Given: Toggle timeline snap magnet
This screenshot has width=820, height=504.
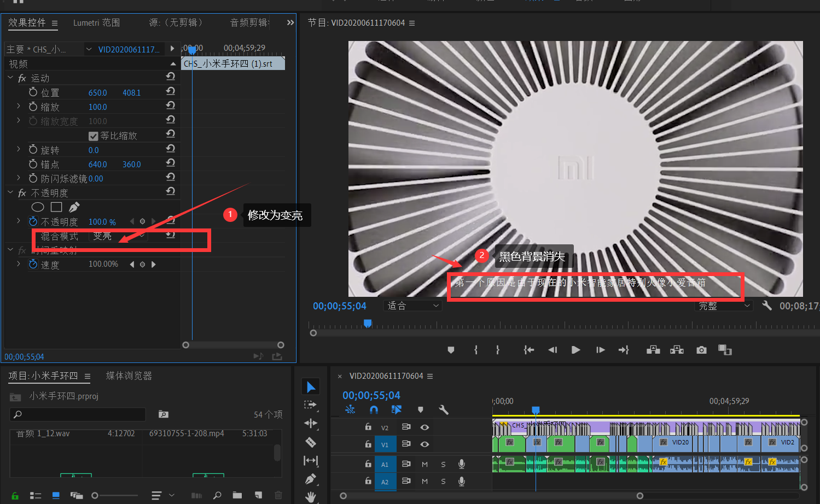Looking at the screenshot, I should pyautogui.click(x=374, y=409).
